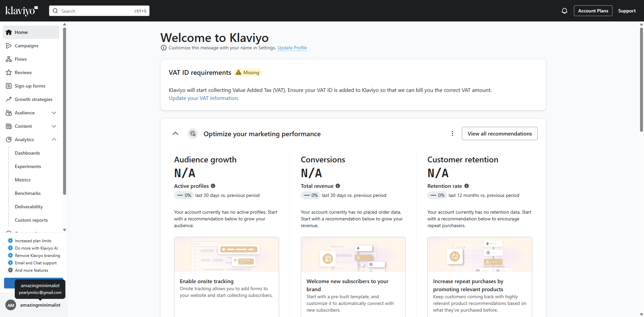
Task: Click the AM account avatar
Action: tap(11, 305)
